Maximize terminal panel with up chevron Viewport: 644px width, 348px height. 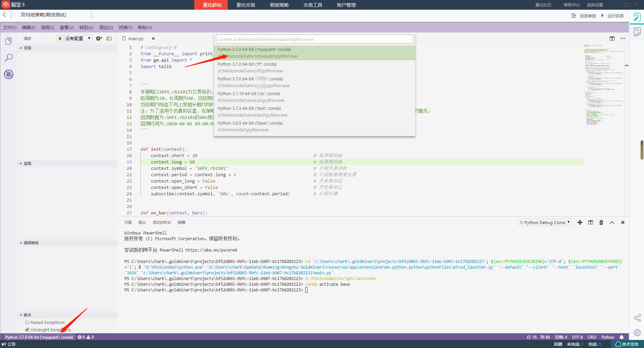click(612, 222)
